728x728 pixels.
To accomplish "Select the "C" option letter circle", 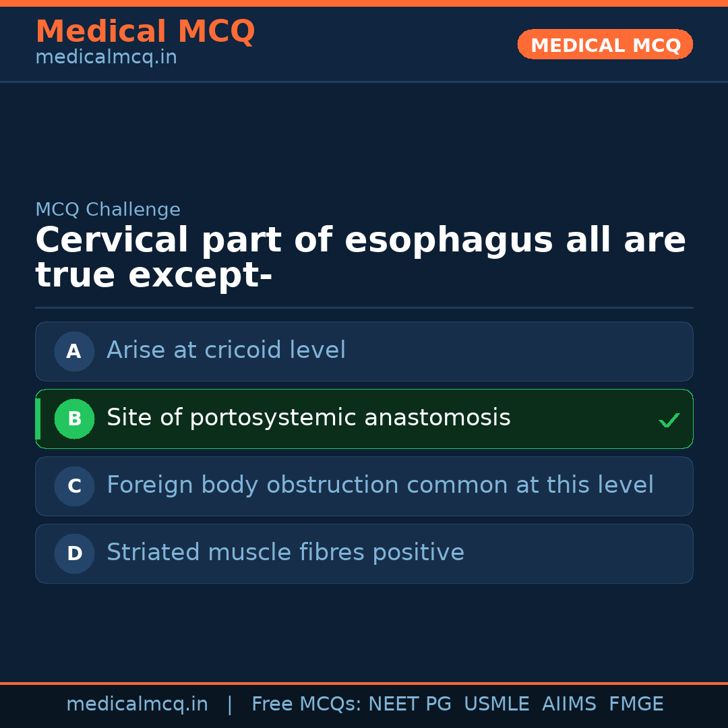I will 74,486.
